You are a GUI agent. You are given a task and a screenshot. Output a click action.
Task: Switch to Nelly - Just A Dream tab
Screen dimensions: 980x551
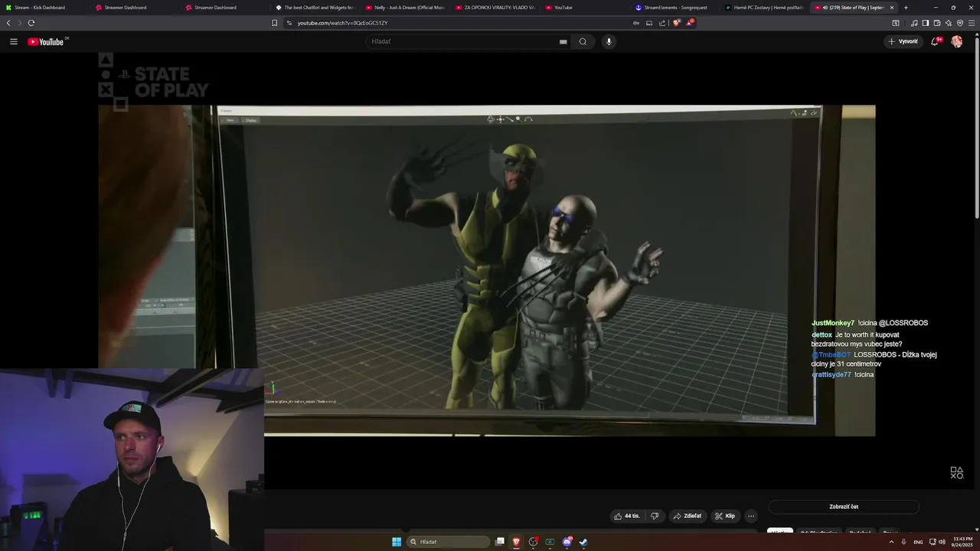(406, 8)
